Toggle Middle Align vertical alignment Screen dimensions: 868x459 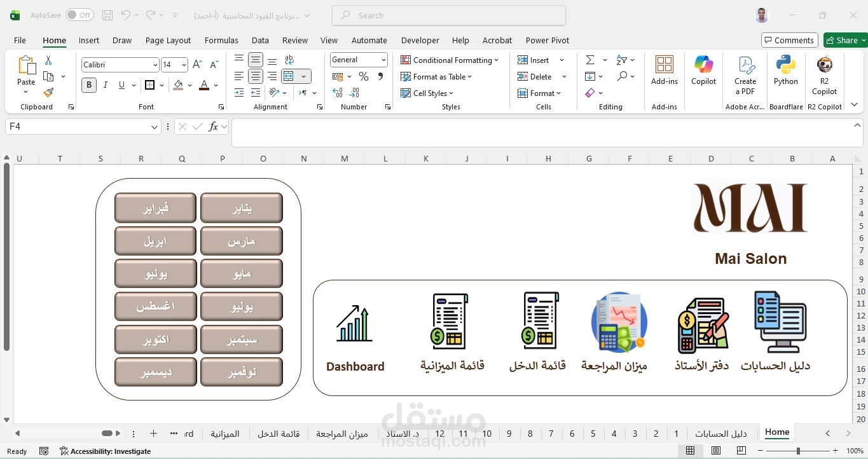pyautogui.click(x=256, y=60)
